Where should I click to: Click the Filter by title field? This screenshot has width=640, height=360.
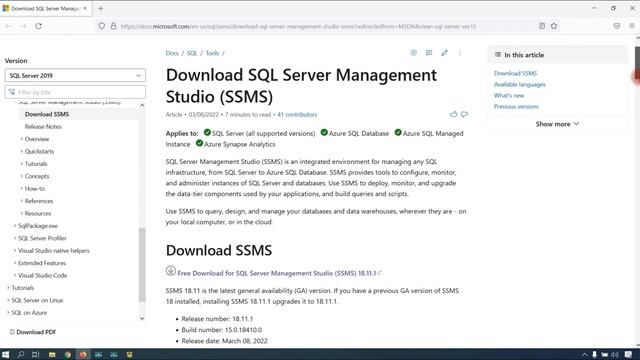[x=75, y=92]
